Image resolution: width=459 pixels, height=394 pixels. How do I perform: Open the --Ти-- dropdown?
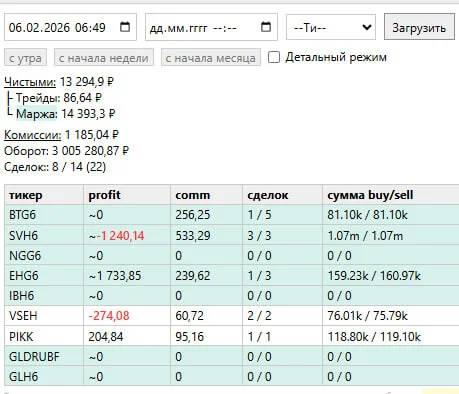pyautogui.click(x=331, y=27)
